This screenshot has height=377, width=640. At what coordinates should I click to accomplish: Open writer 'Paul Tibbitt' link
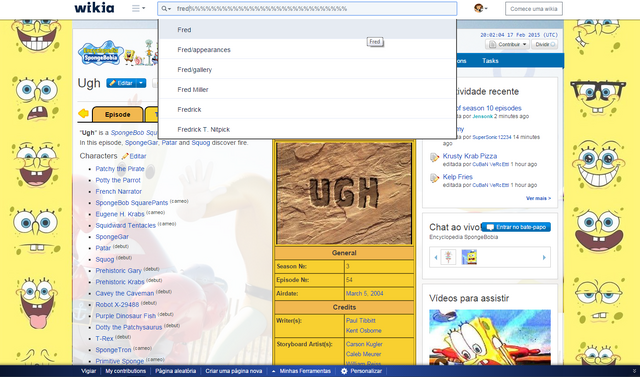click(x=360, y=321)
